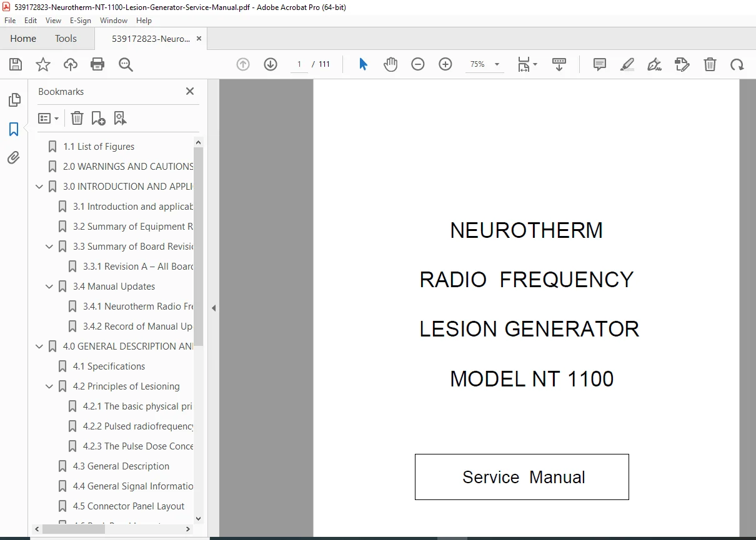Image resolution: width=756 pixels, height=540 pixels.
Task: Select the 539172823-Neuro document tab
Action: (151, 39)
